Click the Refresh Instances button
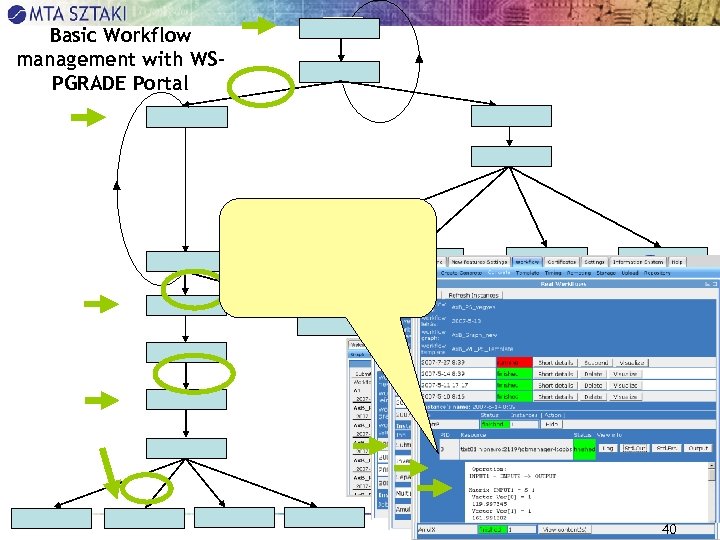The width and height of the screenshot is (720, 540). (x=472, y=295)
